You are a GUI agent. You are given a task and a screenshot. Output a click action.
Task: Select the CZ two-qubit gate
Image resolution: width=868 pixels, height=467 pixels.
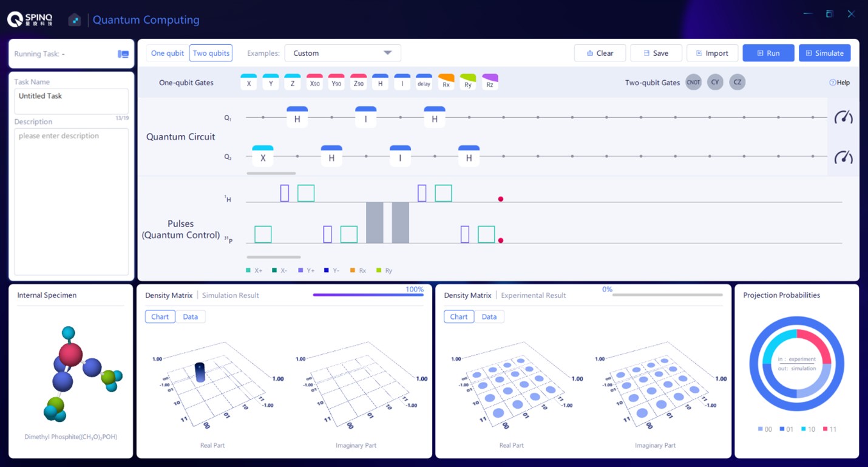click(x=737, y=82)
